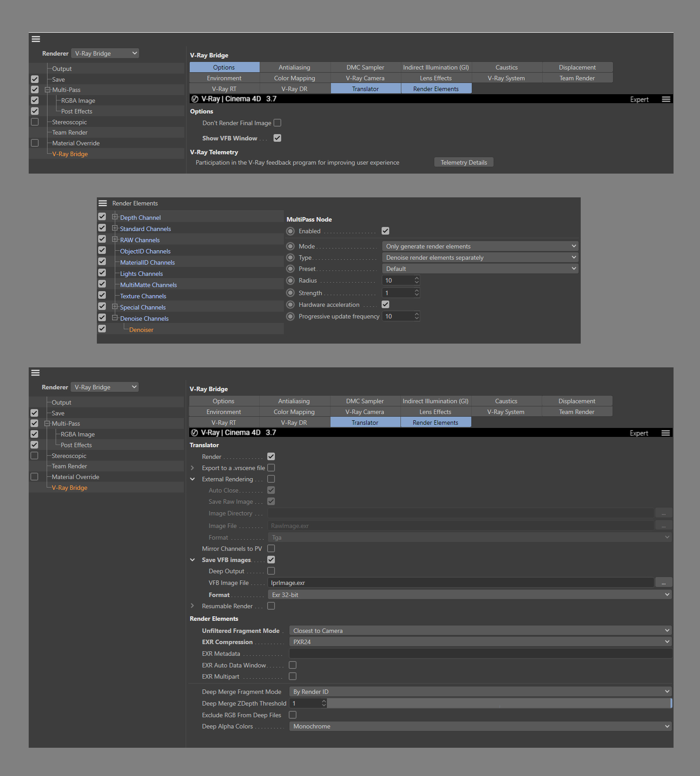Click the Telemetry Details button
This screenshot has width=700, height=776.
[x=464, y=162]
